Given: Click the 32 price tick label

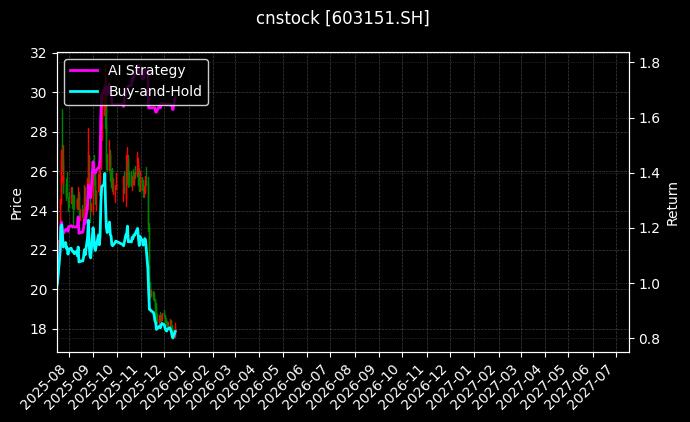Looking at the screenshot, I should (x=39, y=53).
